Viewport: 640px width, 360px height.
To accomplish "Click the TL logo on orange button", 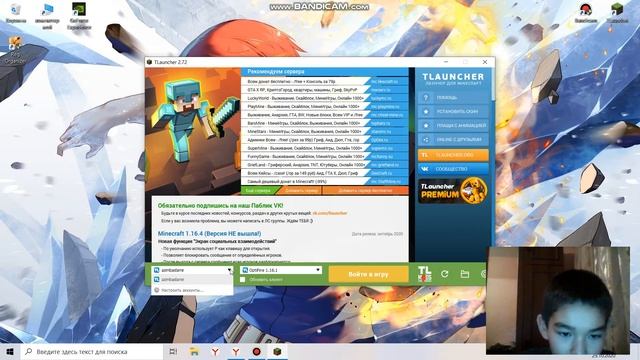I will pos(425,155).
